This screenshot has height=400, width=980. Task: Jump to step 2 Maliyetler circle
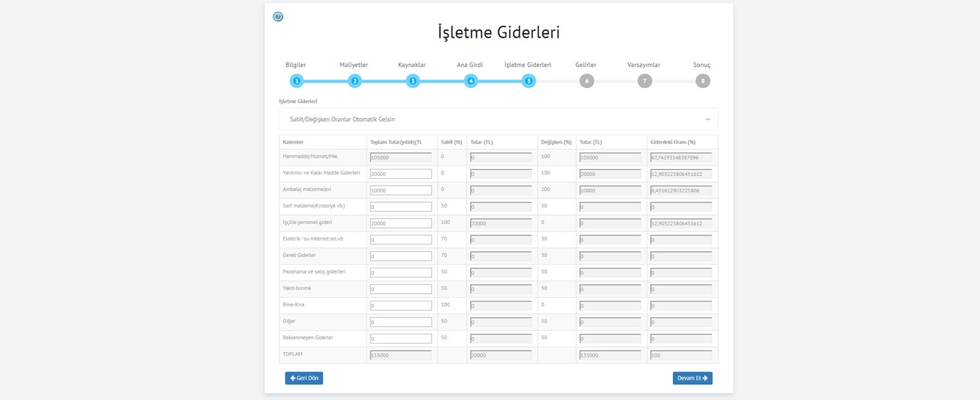coord(354,81)
